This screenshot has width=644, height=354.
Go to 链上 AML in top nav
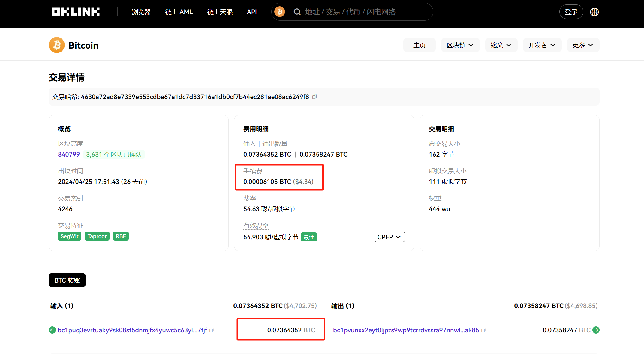[179, 12]
